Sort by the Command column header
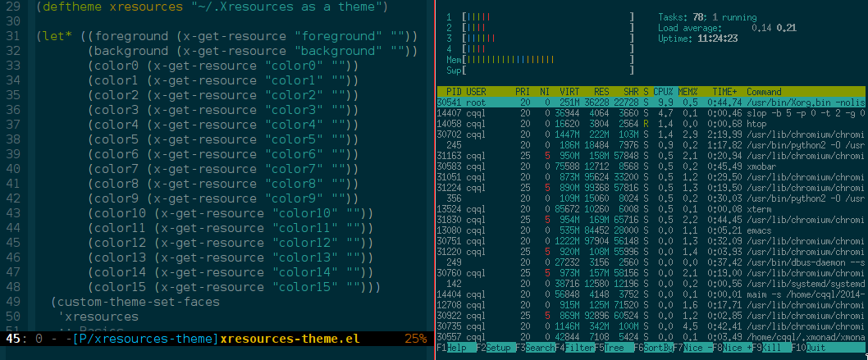 [x=764, y=92]
